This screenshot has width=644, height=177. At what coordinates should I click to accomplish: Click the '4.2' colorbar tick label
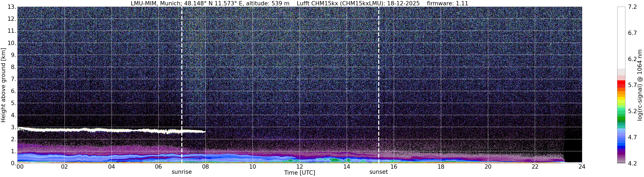coord(632,163)
